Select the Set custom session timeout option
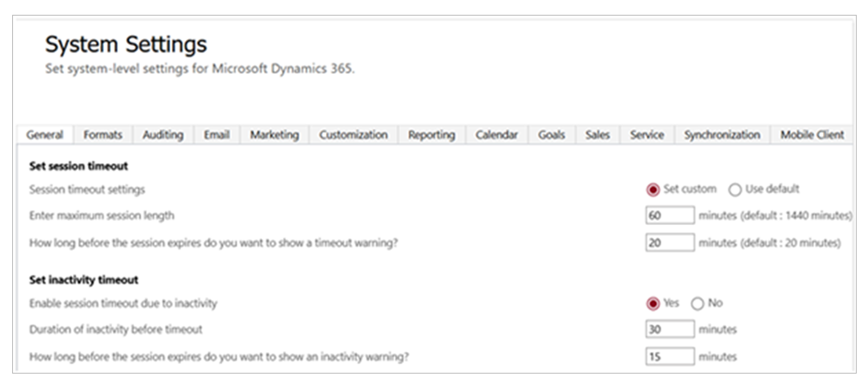The height and width of the screenshot is (391, 868). pyautogui.click(x=654, y=189)
